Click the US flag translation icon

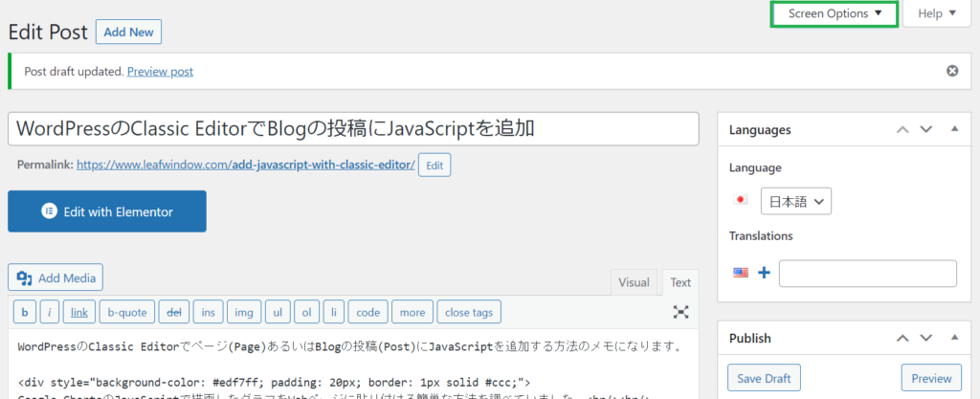pyautogui.click(x=741, y=273)
